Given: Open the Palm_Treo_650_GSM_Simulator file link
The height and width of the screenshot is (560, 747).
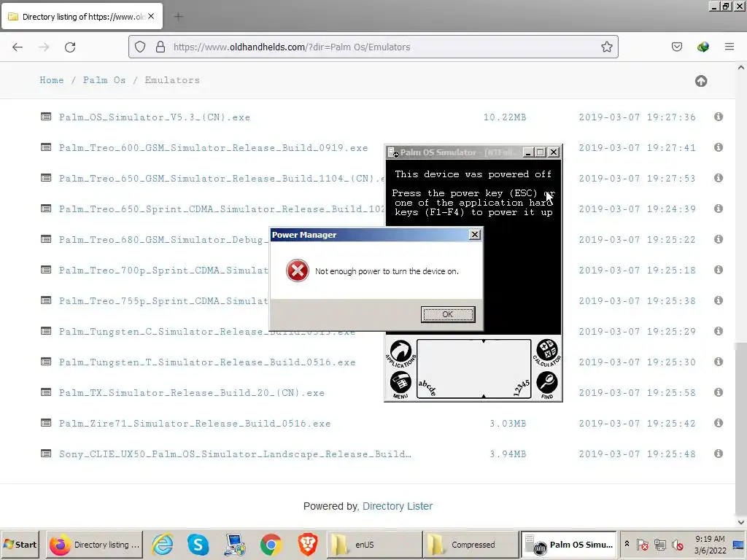Looking at the screenshot, I should point(222,178).
